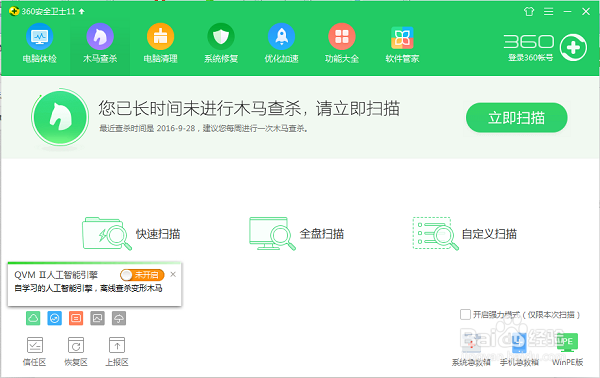
Task: Click the gray image engine icon
Action: click(98, 318)
